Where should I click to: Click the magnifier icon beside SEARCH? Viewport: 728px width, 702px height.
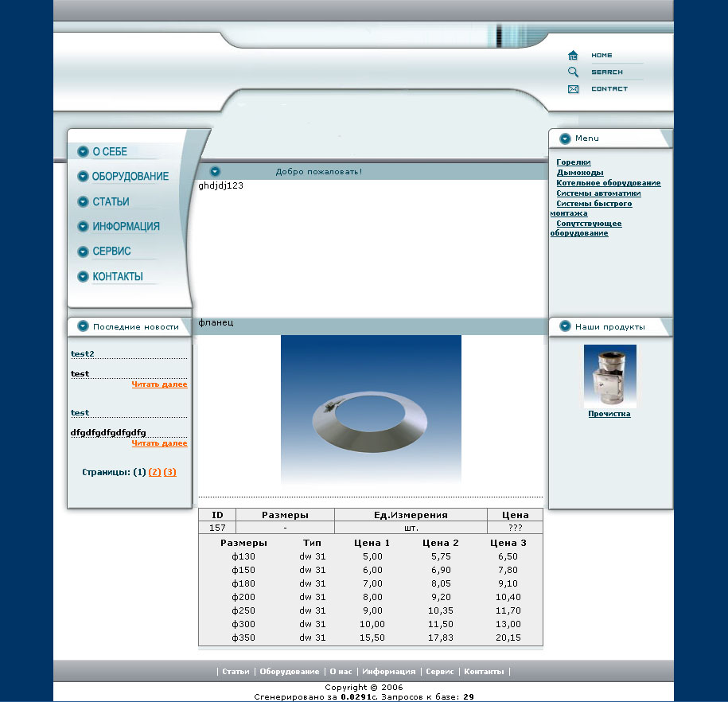coord(573,72)
